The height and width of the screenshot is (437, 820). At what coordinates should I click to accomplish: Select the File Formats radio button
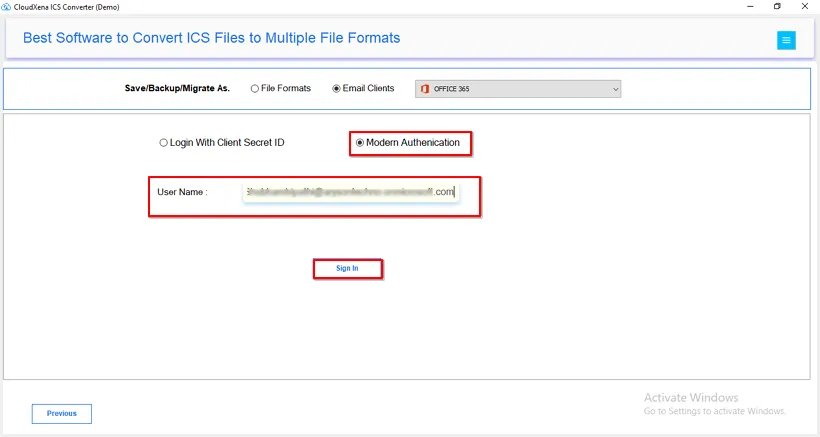pos(255,89)
